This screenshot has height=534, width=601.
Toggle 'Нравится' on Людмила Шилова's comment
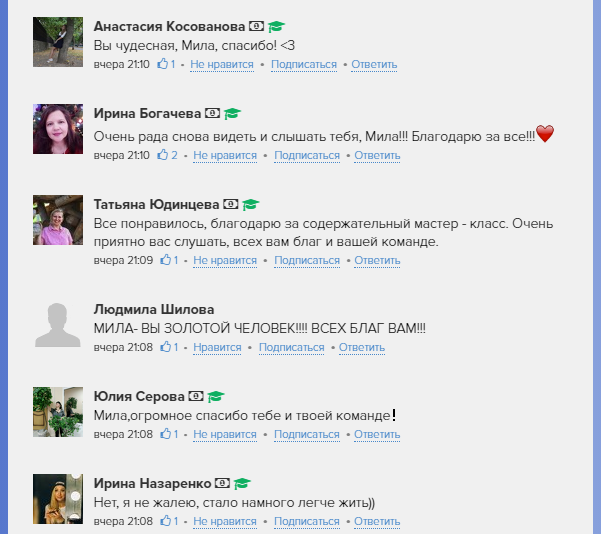click(217, 347)
